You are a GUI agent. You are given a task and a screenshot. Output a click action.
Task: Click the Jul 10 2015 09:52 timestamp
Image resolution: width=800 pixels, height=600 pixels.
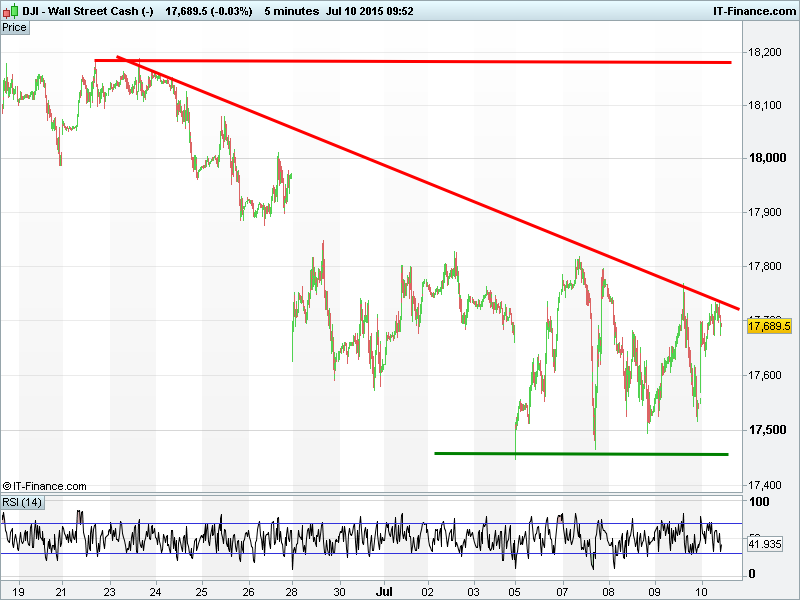(x=369, y=11)
